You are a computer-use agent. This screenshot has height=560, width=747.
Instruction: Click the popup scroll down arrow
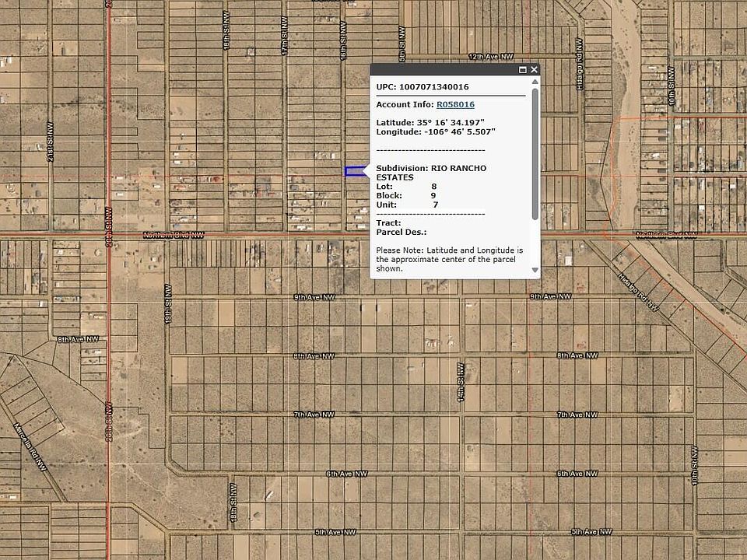[535, 270]
